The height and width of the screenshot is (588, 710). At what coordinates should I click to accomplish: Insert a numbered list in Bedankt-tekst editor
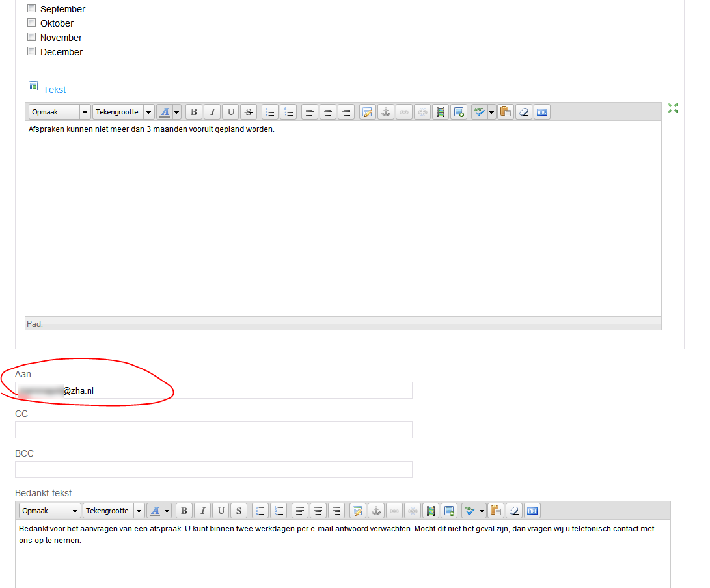click(x=279, y=511)
